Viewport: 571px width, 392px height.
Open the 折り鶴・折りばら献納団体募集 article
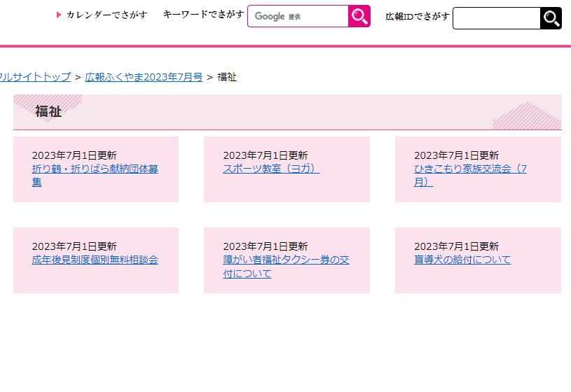[x=95, y=169]
